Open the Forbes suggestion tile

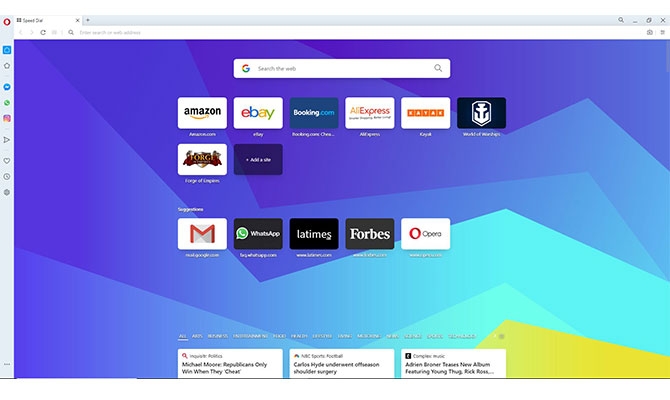coord(370,234)
